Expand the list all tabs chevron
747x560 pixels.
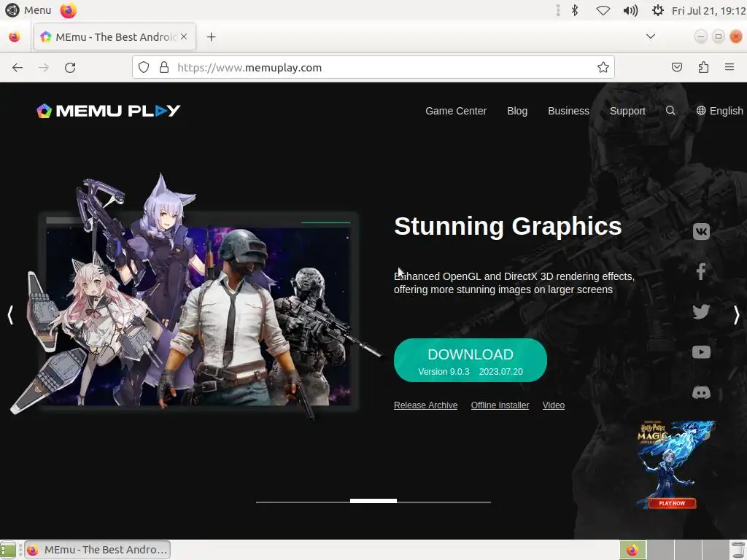[x=650, y=36]
